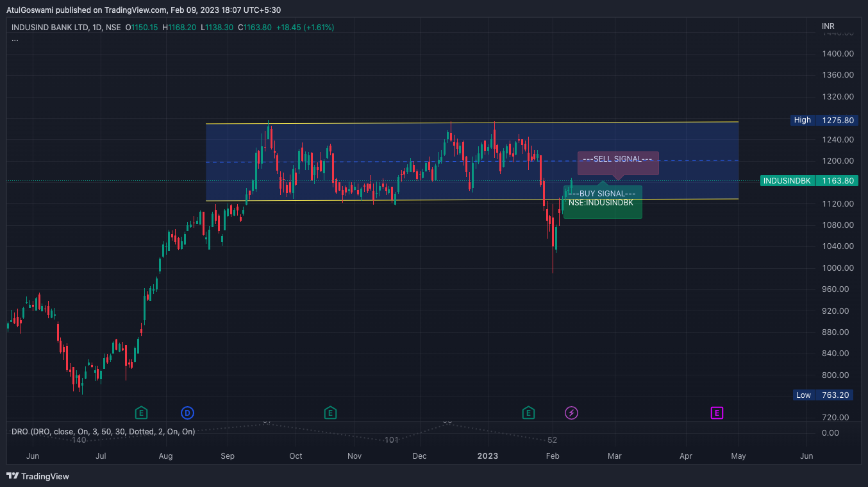The width and height of the screenshot is (868, 487).
Task: Click the 1D, NSE interval text in the title
Action: 108,28
